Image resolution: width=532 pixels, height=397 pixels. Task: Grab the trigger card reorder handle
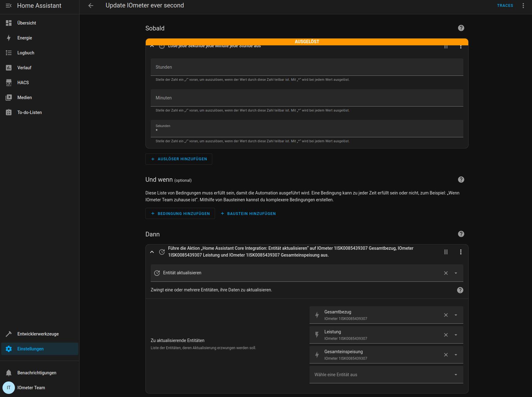(446, 47)
